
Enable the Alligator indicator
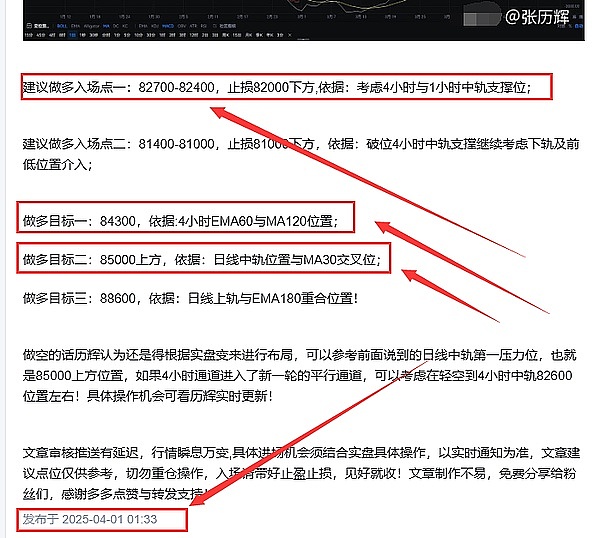coord(91,25)
